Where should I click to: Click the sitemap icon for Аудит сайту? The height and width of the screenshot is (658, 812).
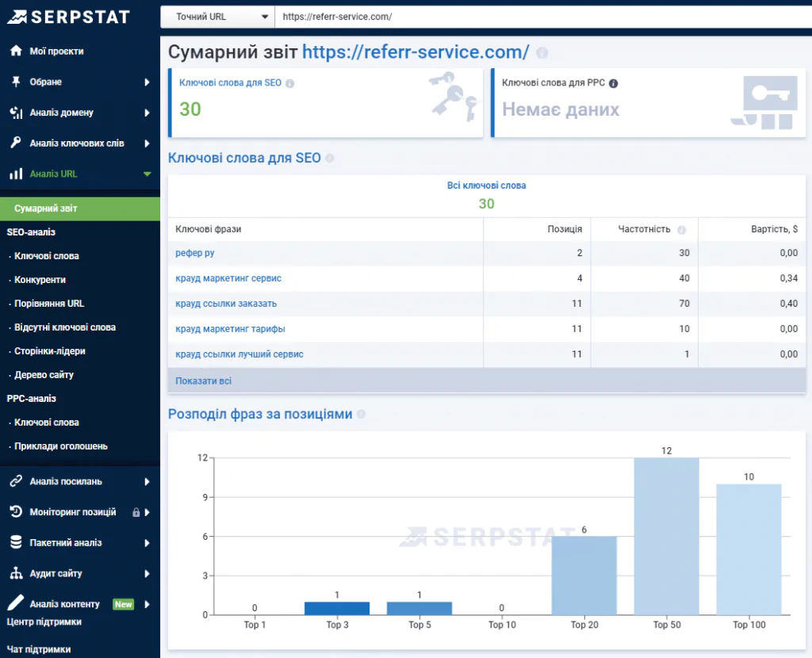click(x=16, y=573)
